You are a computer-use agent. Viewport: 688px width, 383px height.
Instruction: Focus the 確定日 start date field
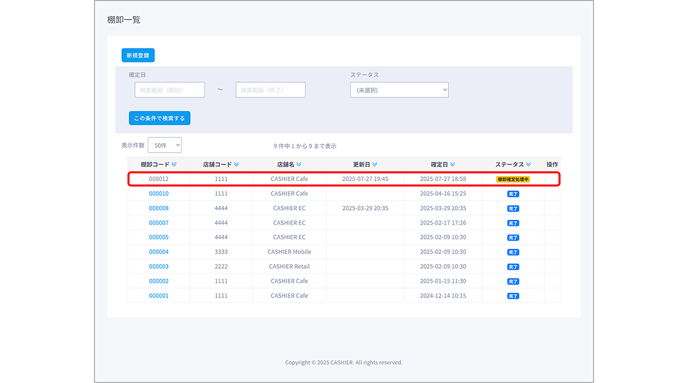pyautogui.click(x=169, y=90)
